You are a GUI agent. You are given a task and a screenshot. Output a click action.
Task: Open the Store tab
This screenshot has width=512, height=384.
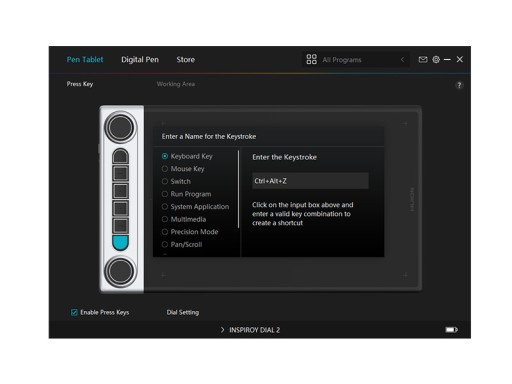[x=186, y=60]
